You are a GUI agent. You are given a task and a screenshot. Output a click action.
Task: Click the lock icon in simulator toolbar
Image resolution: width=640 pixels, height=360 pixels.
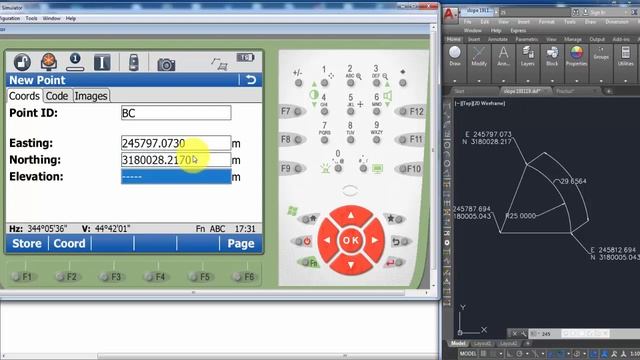point(22,62)
